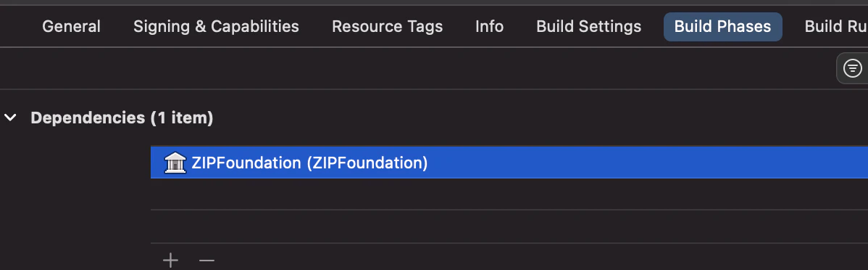Click the filter icon in the Build Phases toolbar

pyautogui.click(x=852, y=68)
